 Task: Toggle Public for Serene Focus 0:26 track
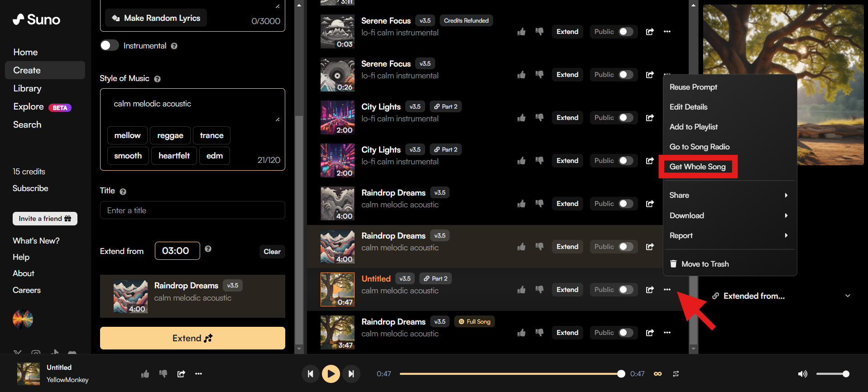(x=626, y=75)
